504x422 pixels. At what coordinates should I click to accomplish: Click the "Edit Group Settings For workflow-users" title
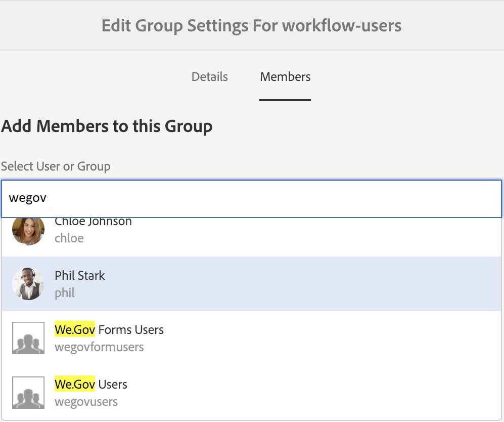(x=252, y=25)
